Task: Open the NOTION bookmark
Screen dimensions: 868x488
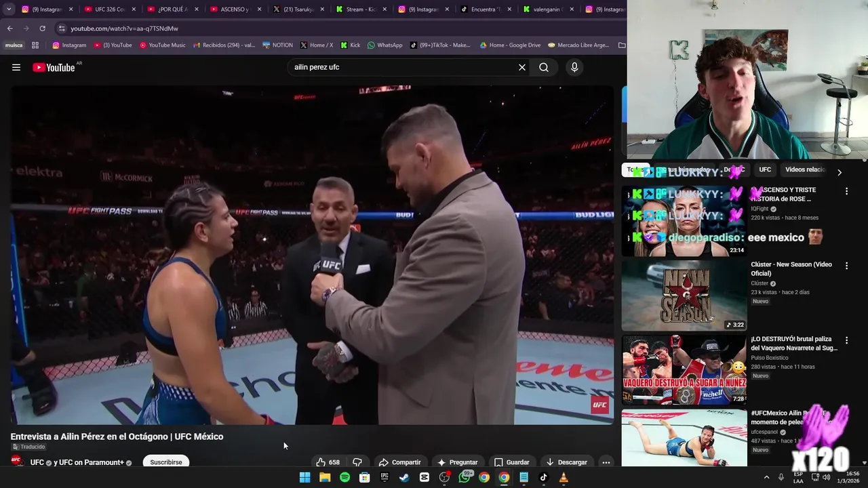Action: pyautogui.click(x=277, y=45)
